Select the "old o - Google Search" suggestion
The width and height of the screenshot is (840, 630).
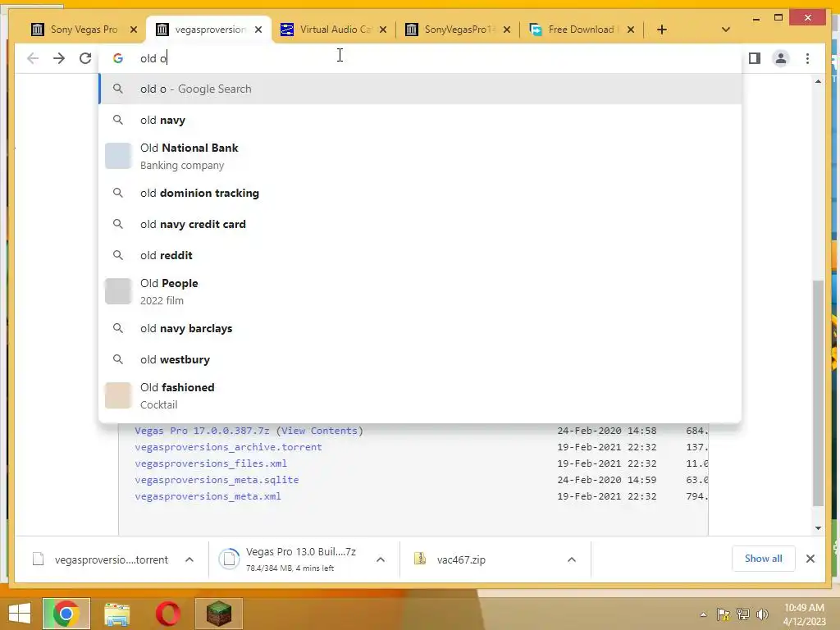[x=421, y=89]
